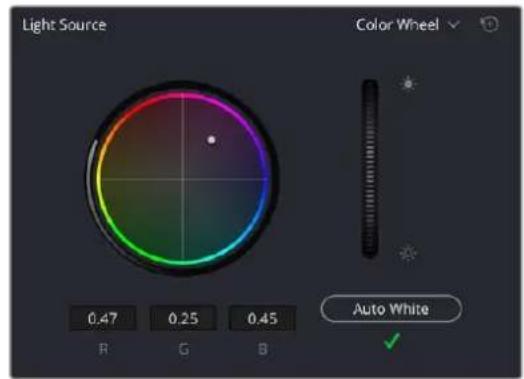Click the green check mark under Auto White
524x379 pixels.
coord(392,341)
